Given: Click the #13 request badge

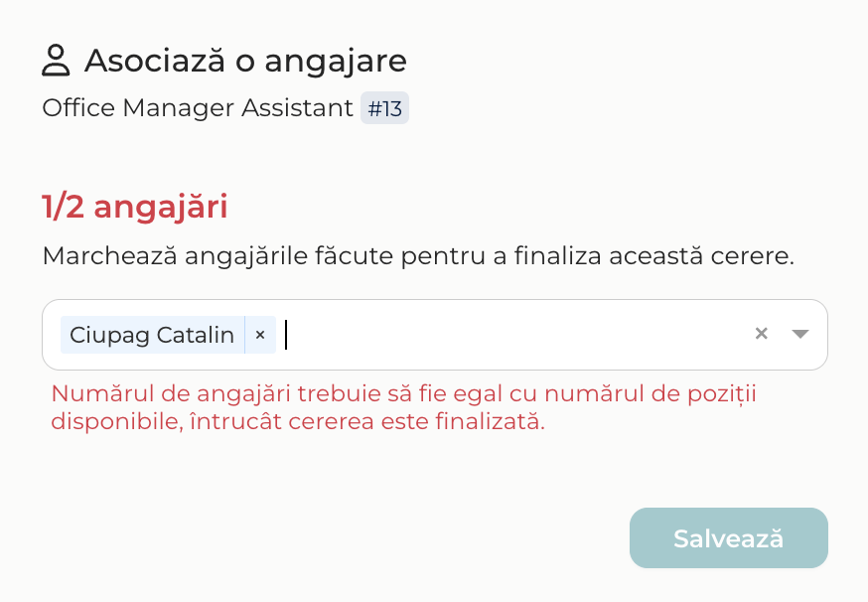Looking at the screenshot, I should 384,108.
